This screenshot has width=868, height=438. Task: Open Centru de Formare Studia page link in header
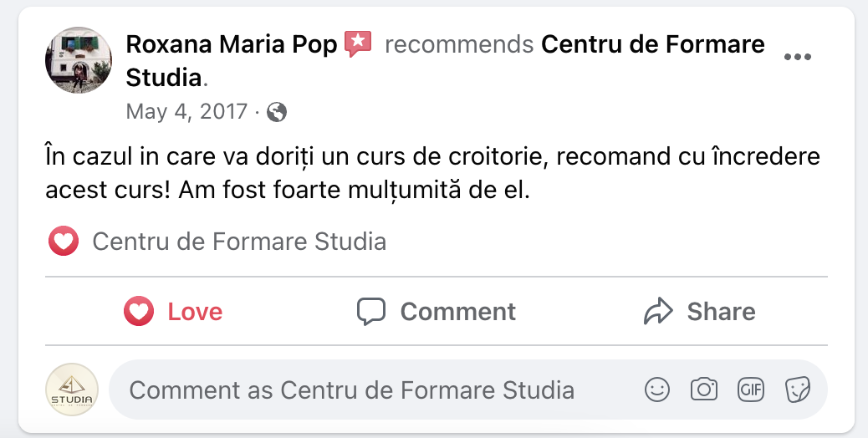[652, 44]
